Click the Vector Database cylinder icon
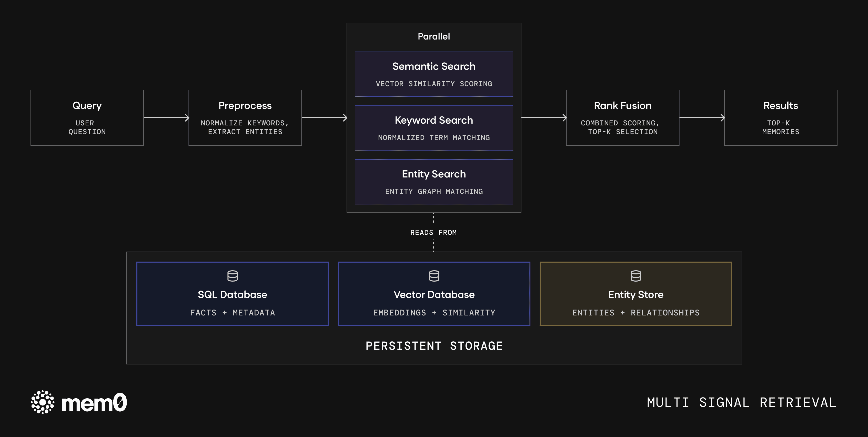 pos(434,276)
